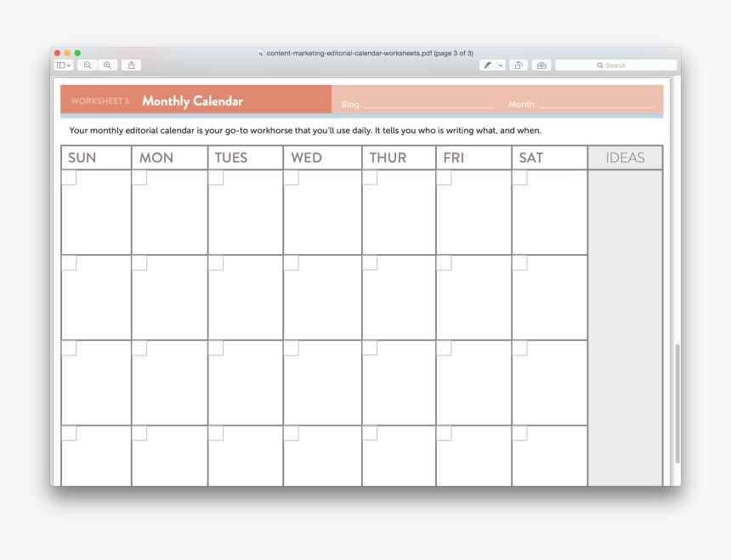Click the SAT column header
The image size is (731, 560).
(x=531, y=158)
